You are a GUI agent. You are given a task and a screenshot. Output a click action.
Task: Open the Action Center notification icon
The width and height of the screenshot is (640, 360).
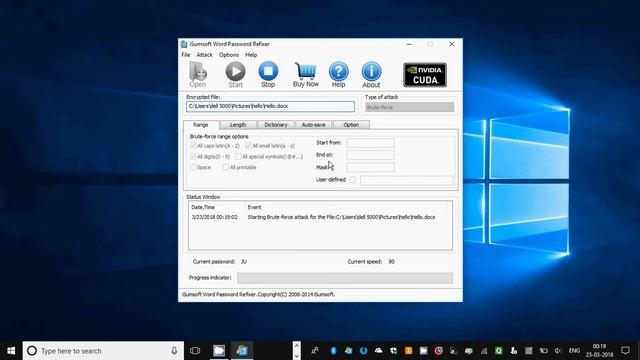pyautogui.click(x=625, y=351)
